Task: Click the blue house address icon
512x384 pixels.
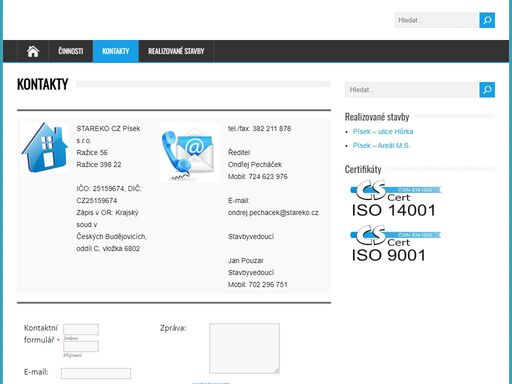Action: click(x=45, y=147)
